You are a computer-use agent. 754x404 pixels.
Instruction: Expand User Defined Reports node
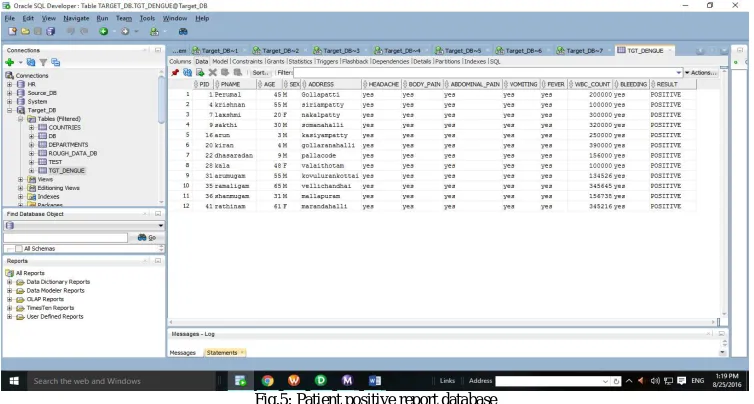(10, 317)
